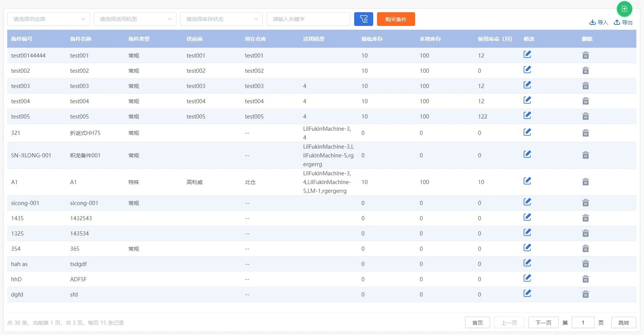Click the 最低库存 column header
The width and height of the screenshot is (644, 335).
point(372,39)
